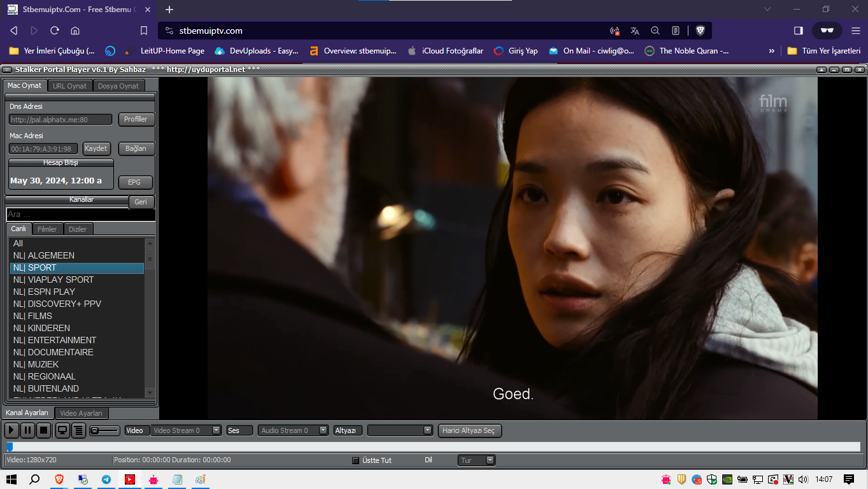Open the Video Ayarları tab
The height and width of the screenshot is (489, 868).
point(81,413)
